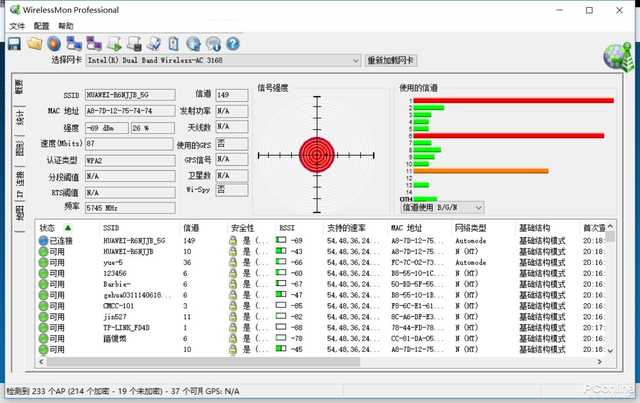Click the network list's scroll down arrow

pos(610,350)
